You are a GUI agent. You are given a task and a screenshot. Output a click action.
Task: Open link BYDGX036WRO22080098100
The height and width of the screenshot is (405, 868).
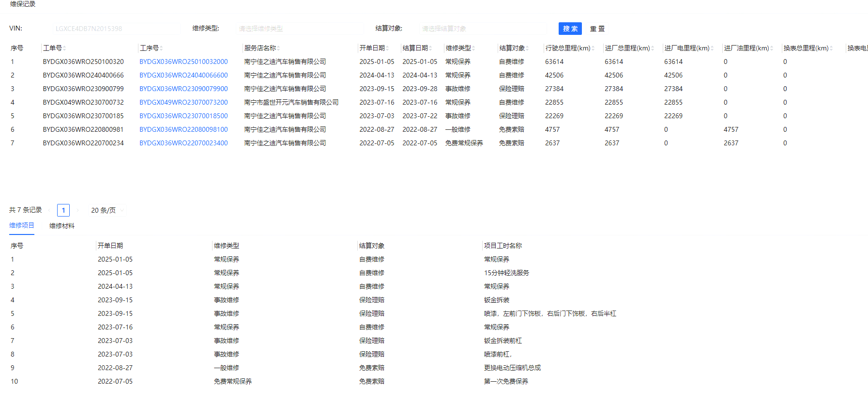[183, 130]
